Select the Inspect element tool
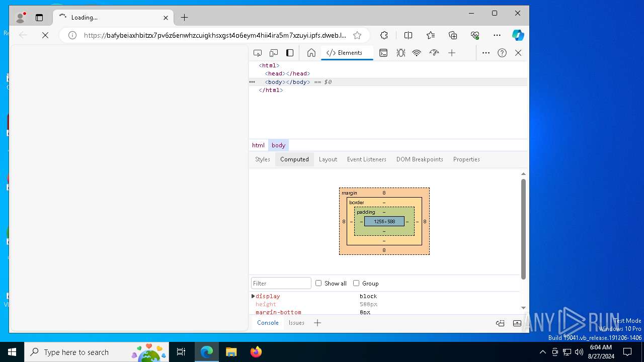644x362 pixels. tap(258, 53)
